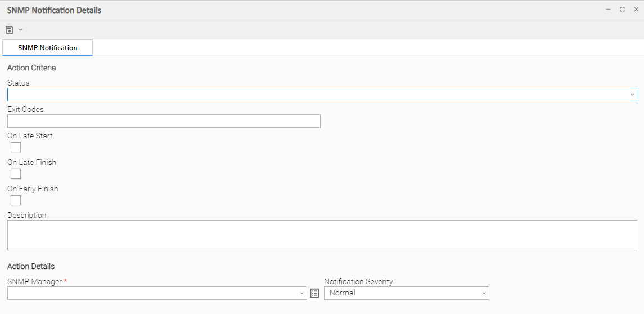
Task: Click inside the Description text area
Action: pyautogui.click(x=322, y=235)
